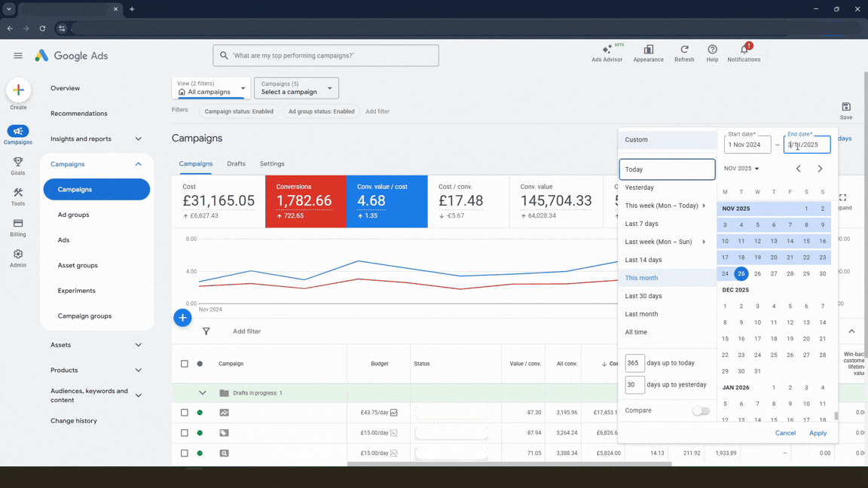This screenshot has width=868, height=488.
Task: Click the Start date input field
Action: 747,145
